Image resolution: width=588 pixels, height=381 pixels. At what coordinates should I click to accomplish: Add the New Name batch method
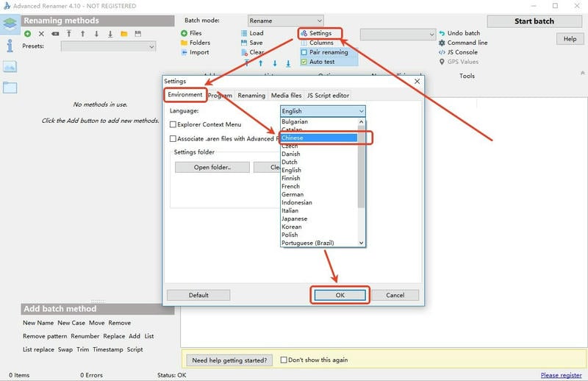click(38, 323)
